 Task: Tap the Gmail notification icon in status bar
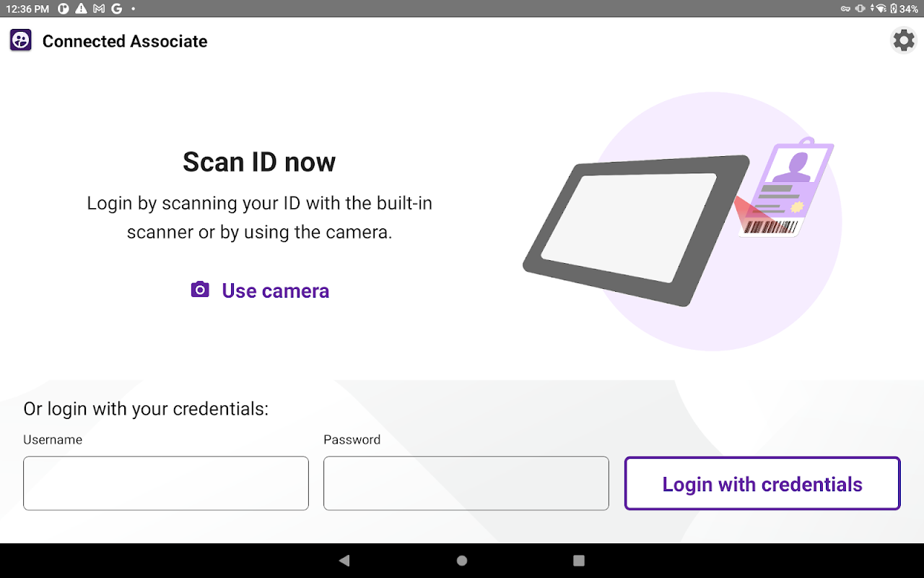pos(99,9)
